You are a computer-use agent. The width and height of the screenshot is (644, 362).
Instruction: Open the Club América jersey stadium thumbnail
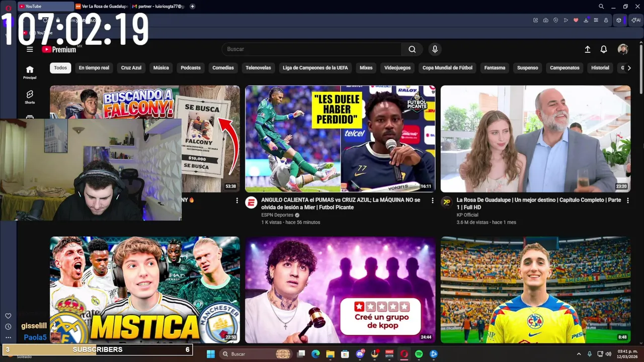pos(535,290)
